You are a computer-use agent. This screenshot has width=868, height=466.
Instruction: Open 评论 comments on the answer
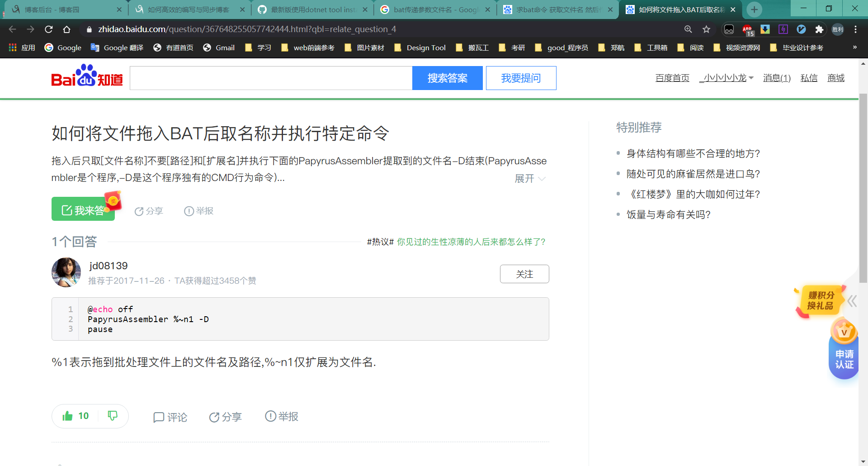click(x=170, y=417)
